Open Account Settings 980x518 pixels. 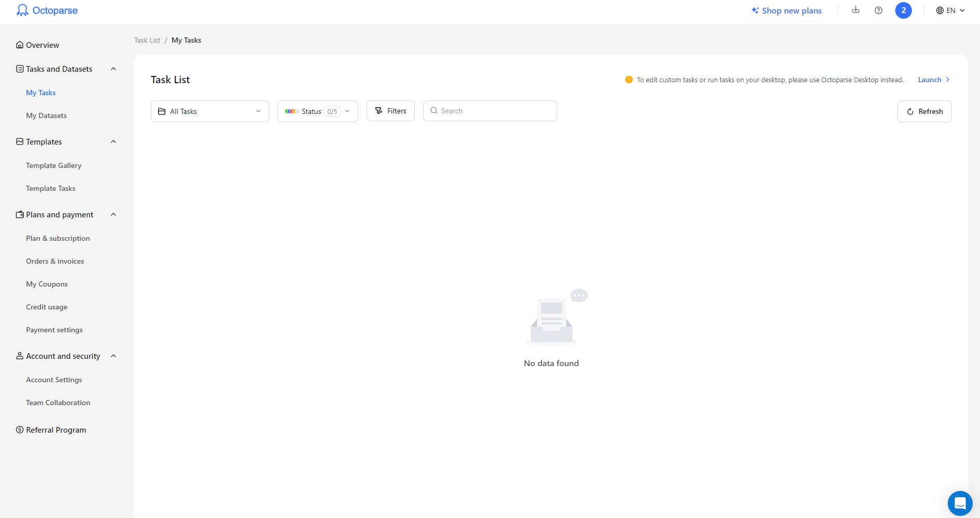coord(54,380)
